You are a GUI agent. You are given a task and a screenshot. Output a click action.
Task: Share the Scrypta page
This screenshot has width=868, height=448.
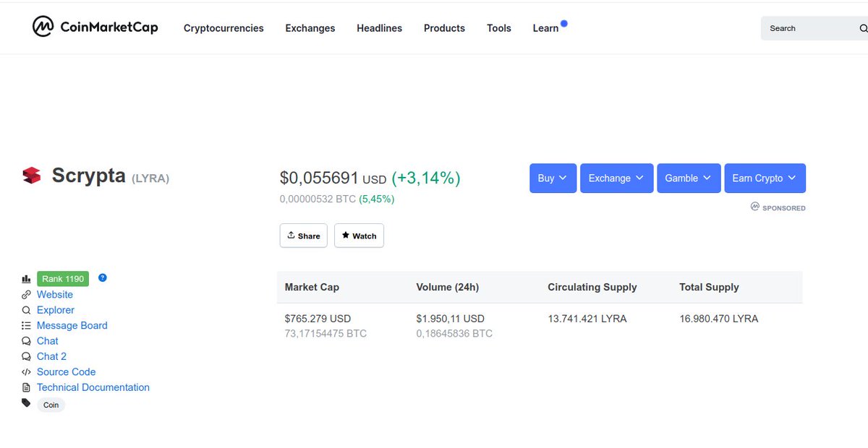pyautogui.click(x=304, y=236)
